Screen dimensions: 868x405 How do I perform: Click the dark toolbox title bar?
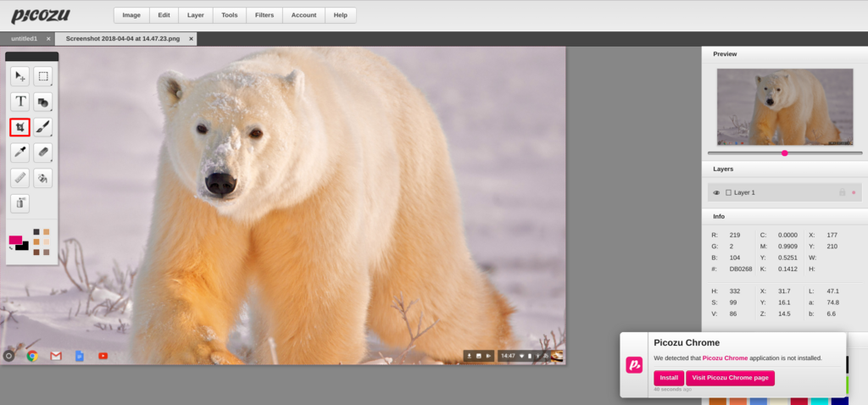click(x=31, y=57)
